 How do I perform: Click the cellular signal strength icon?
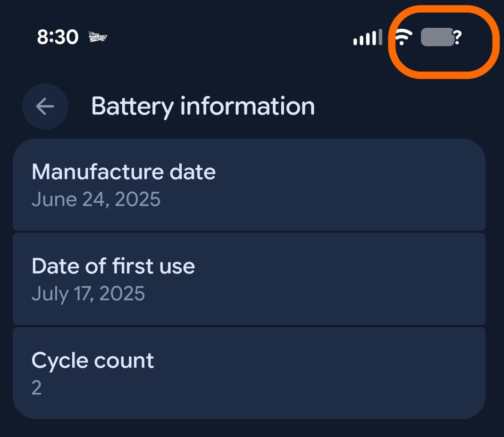[x=367, y=38]
